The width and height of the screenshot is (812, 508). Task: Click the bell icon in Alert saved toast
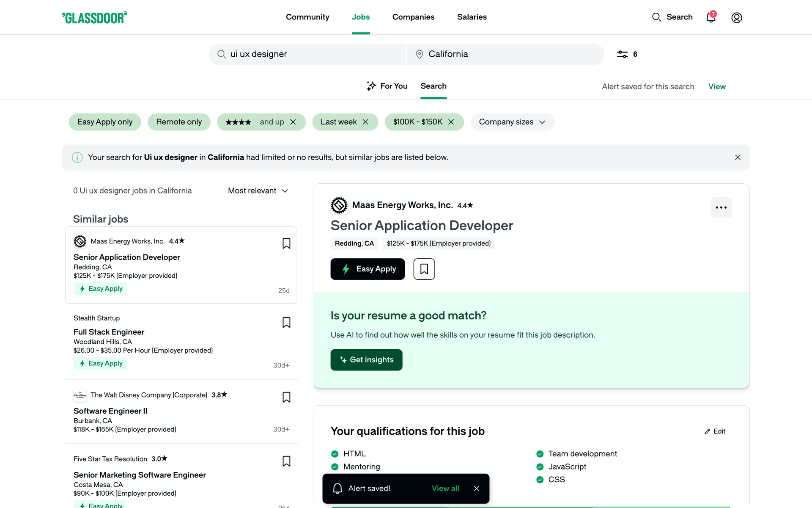[337, 489]
